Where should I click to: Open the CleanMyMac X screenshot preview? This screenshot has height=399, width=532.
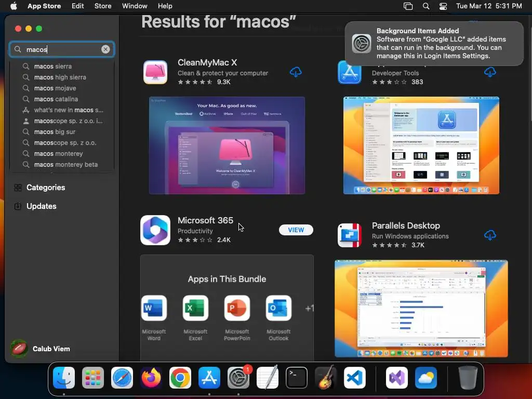(227, 145)
